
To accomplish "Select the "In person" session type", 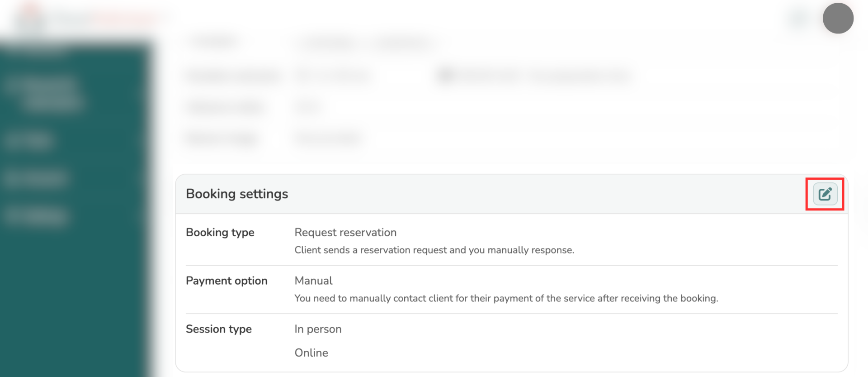I will [x=318, y=329].
